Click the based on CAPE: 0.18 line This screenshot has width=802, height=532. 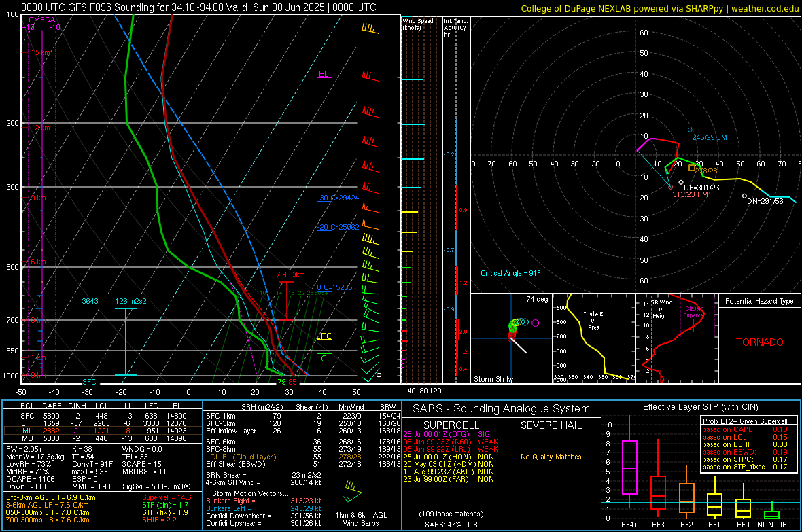coord(745,429)
